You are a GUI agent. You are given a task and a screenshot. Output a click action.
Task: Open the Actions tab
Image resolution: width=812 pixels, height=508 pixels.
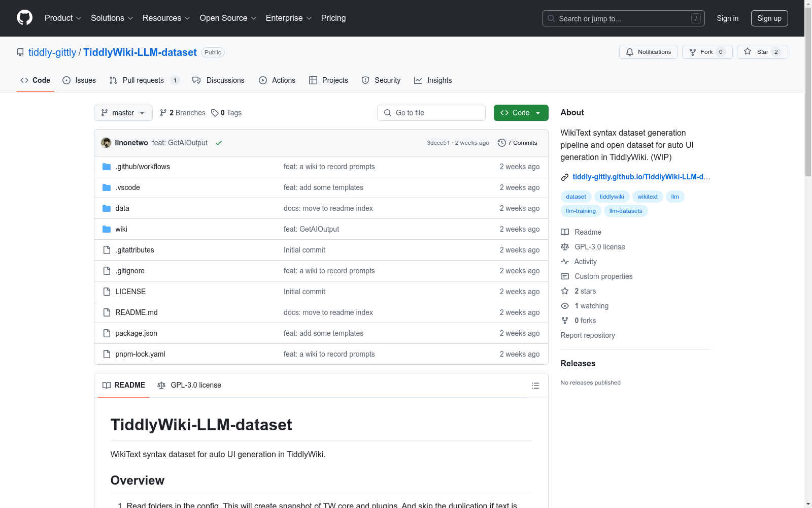(x=277, y=80)
